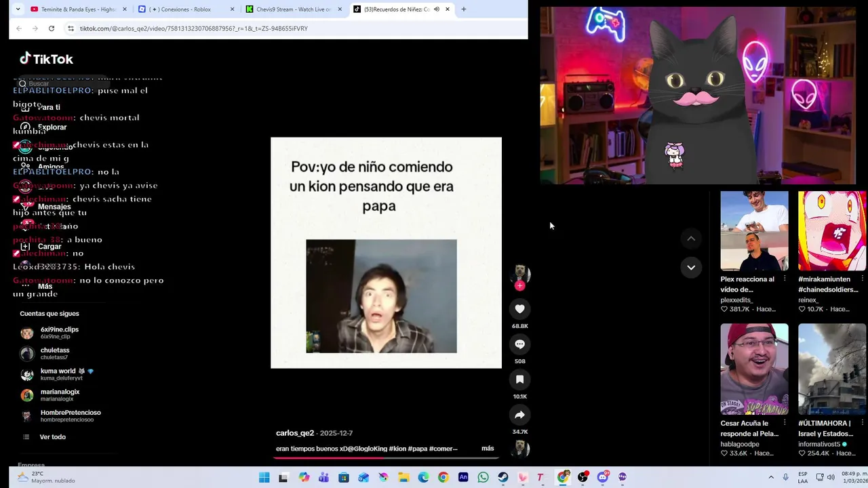Viewport: 868px width, 488px height.
Task: Open Cargar in TikTok sidebar
Action: pos(41,247)
